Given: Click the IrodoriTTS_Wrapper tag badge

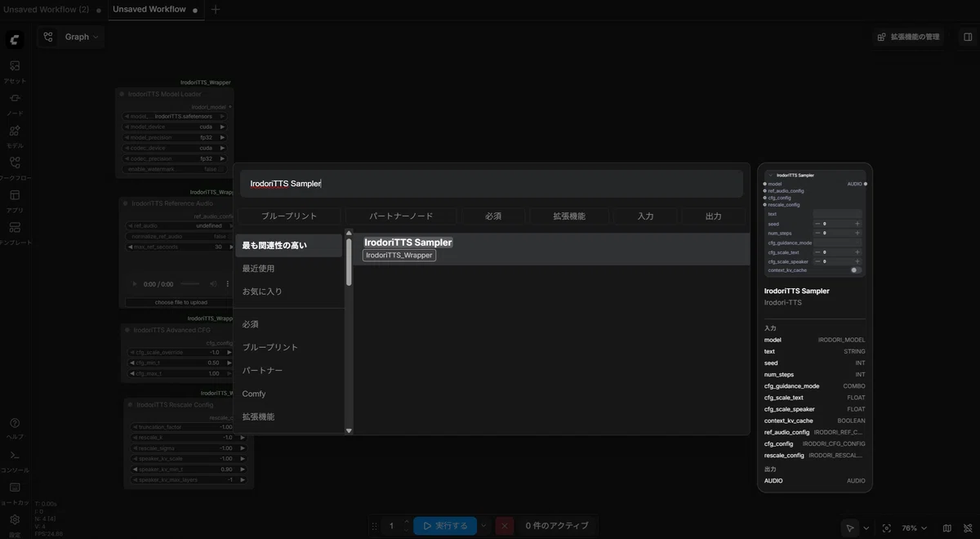Looking at the screenshot, I should tap(399, 256).
